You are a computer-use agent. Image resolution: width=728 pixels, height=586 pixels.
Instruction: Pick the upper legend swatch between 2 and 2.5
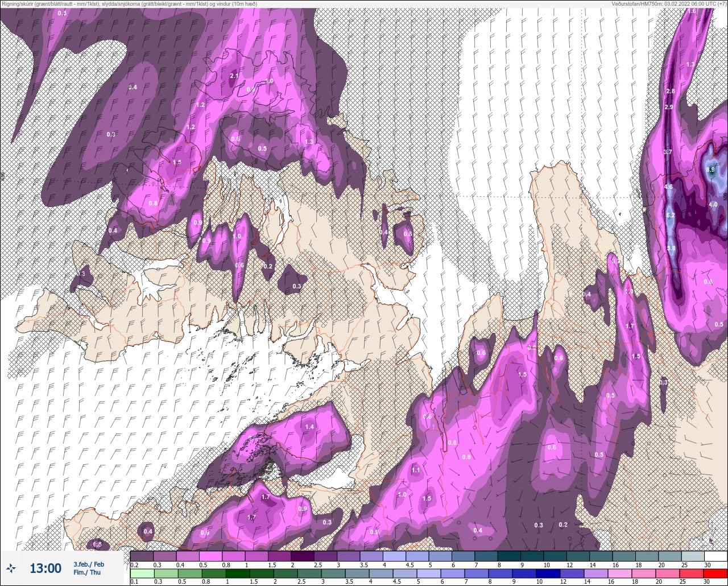(x=302, y=556)
